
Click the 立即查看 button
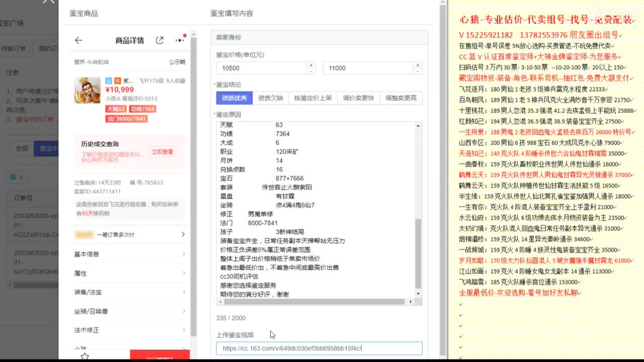pyautogui.click(x=163, y=151)
